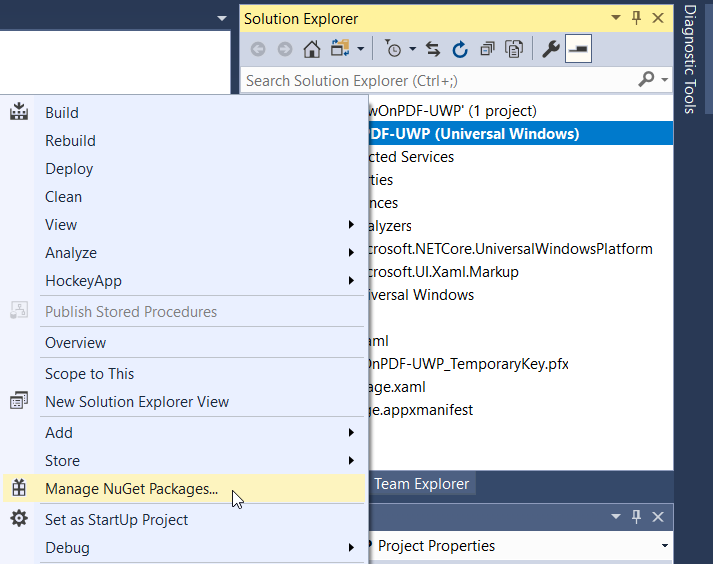Click the Solution Explorer search magnifier icon
713x564 pixels.
tap(647, 79)
